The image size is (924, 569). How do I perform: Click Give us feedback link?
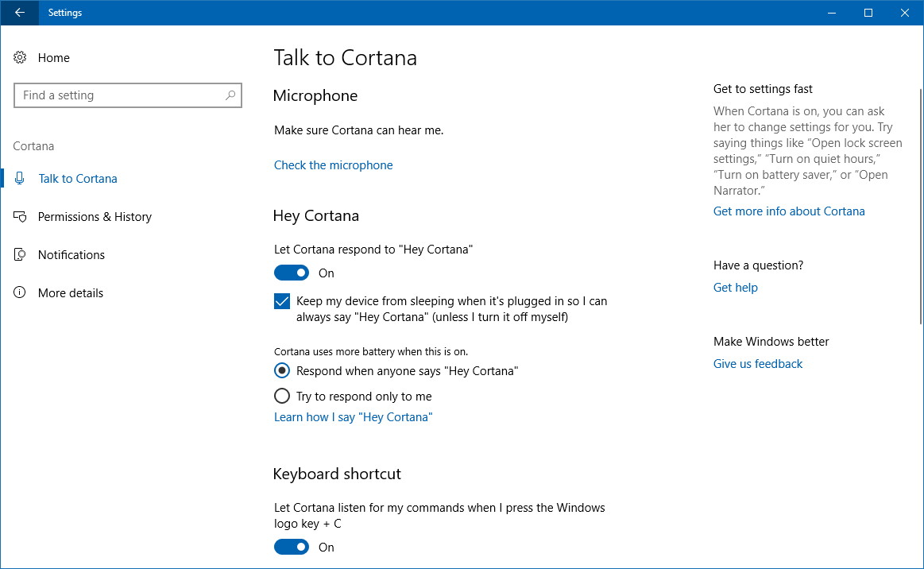758,364
